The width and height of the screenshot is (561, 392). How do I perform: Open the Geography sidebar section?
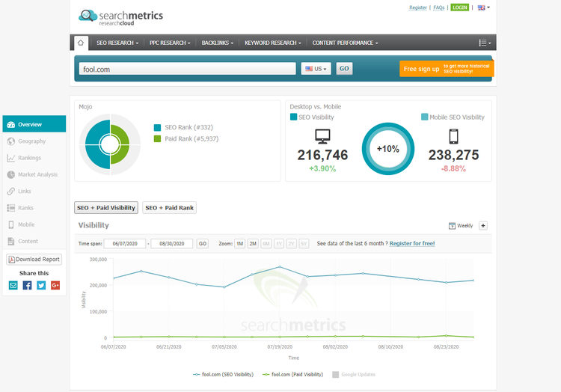click(x=34, y=141)
